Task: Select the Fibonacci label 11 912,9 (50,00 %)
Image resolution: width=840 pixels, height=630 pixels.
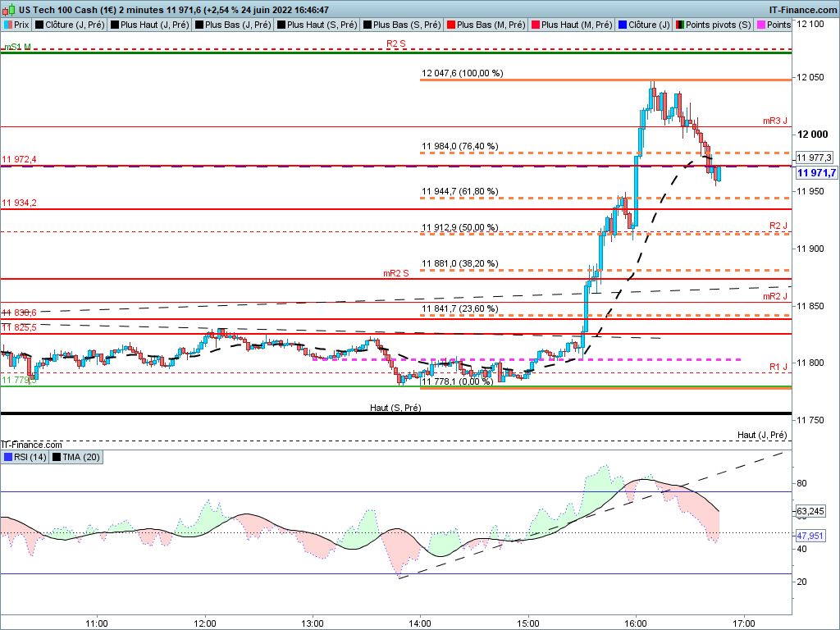Action: click(459, 228)
